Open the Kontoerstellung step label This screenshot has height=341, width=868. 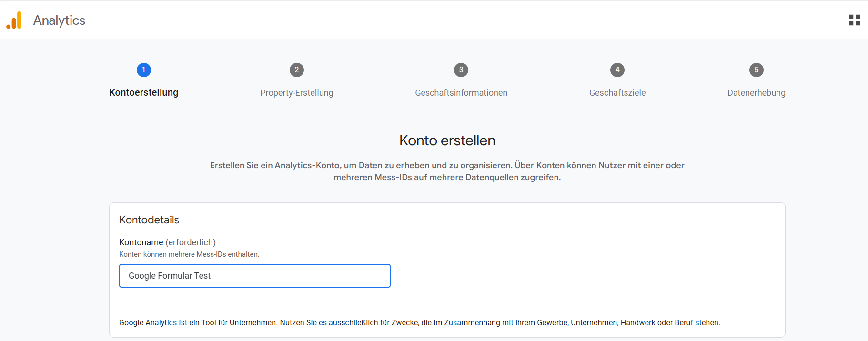point(143,92)
